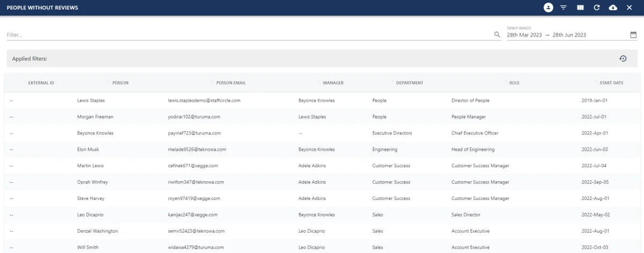Click start date 2022-Jul-01
The image size is (644, 253).
point(595,116)
